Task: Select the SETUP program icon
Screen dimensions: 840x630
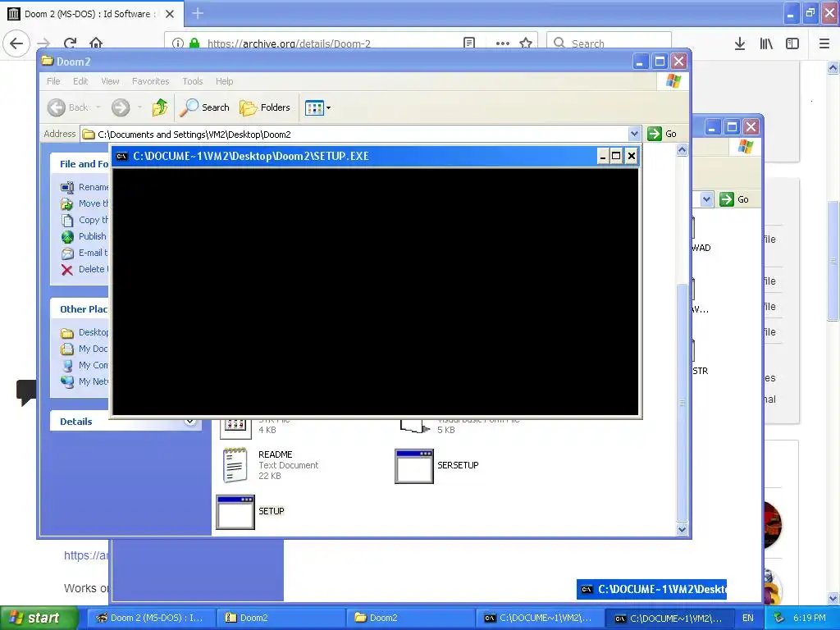Action: [x=235, y=512]
